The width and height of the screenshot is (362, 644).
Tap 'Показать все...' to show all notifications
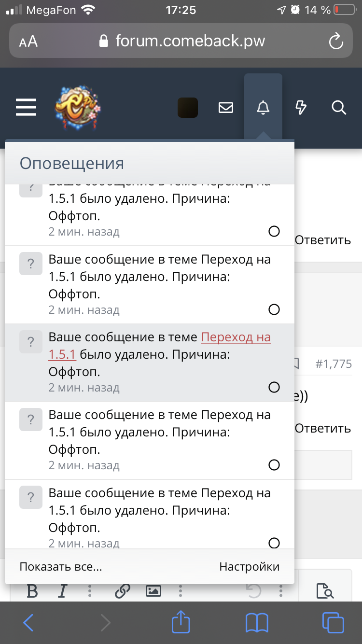61,566
